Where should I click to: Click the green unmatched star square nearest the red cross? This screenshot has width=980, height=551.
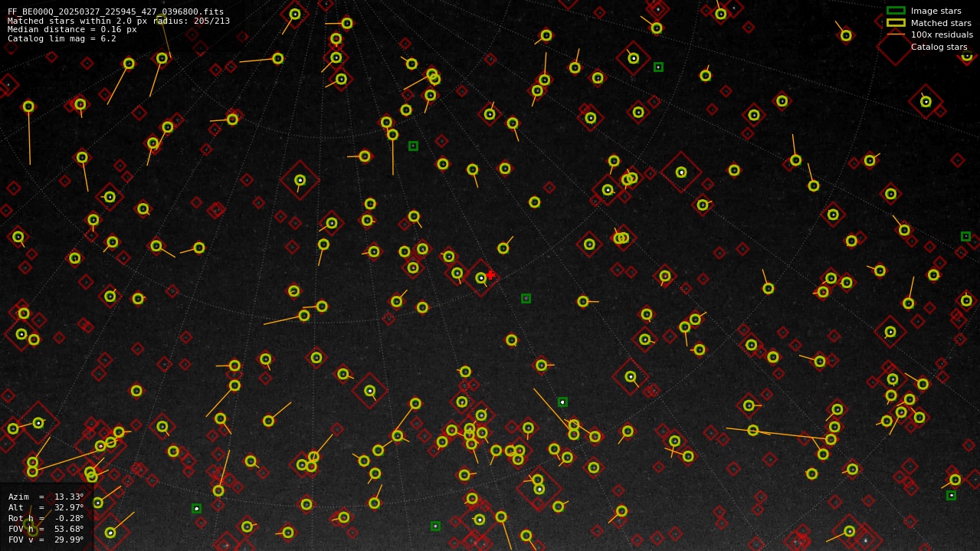526,298
